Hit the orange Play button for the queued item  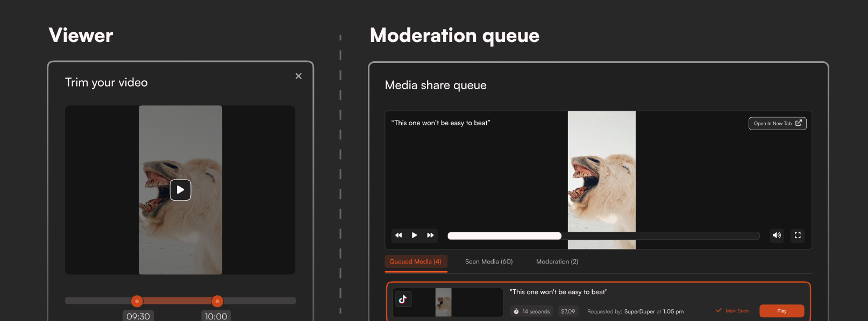click(781, 311)
